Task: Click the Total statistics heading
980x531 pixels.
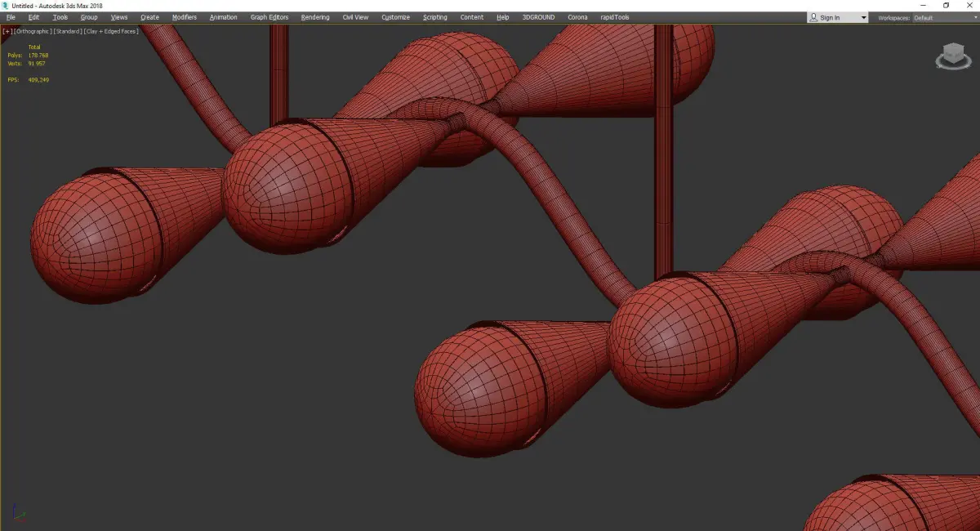Action: pos(34,47)
